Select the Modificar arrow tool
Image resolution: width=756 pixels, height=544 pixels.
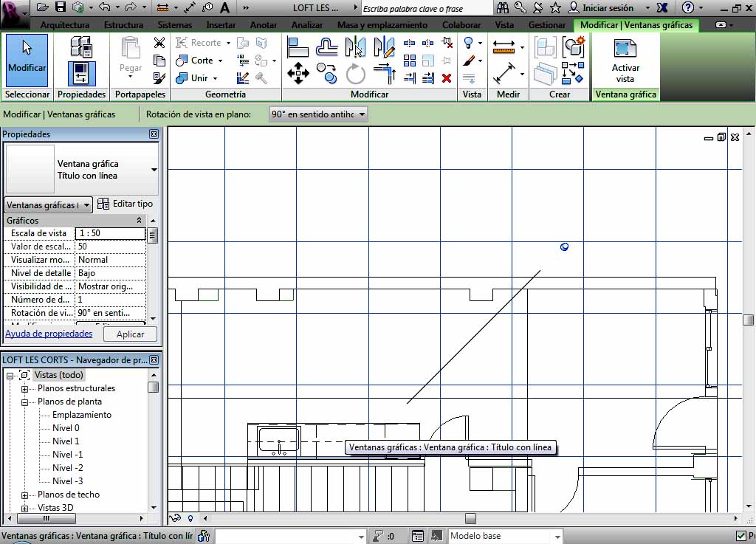tap(27, 58)
